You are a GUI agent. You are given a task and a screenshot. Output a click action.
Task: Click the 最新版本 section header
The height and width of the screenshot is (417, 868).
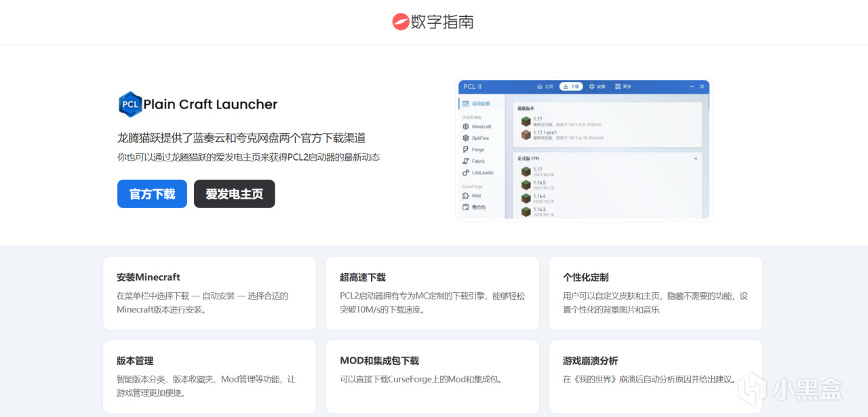pyautogui.click(x=527, y=108)
